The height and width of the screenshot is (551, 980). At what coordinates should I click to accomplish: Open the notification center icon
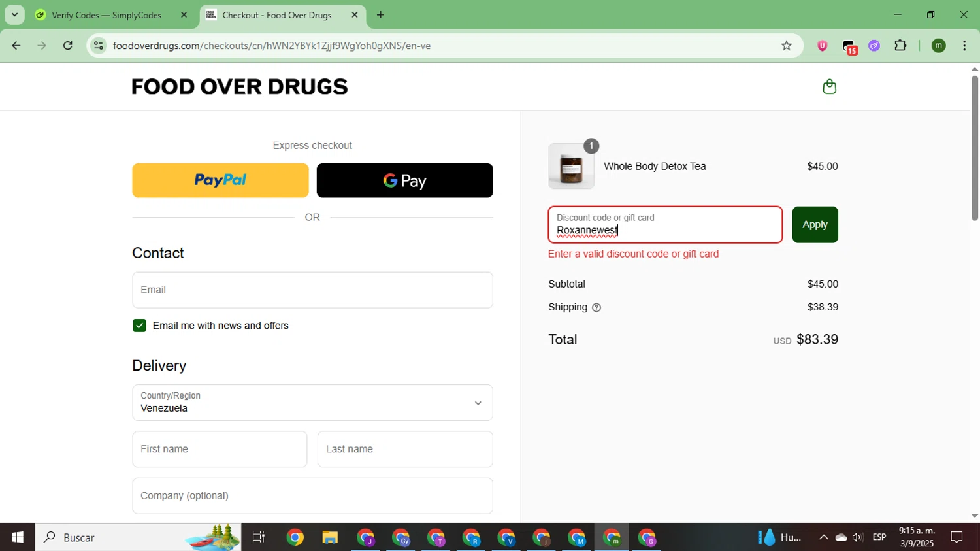coord(956,537)
